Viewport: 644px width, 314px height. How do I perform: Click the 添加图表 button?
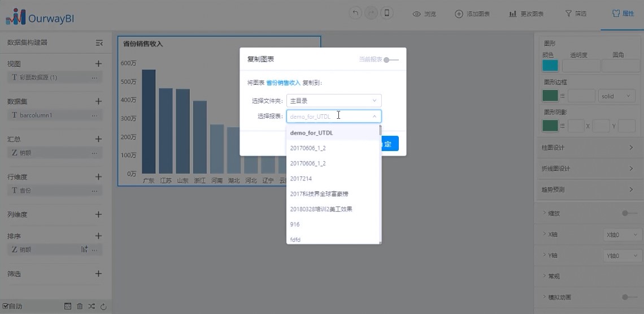coord(472,14)
